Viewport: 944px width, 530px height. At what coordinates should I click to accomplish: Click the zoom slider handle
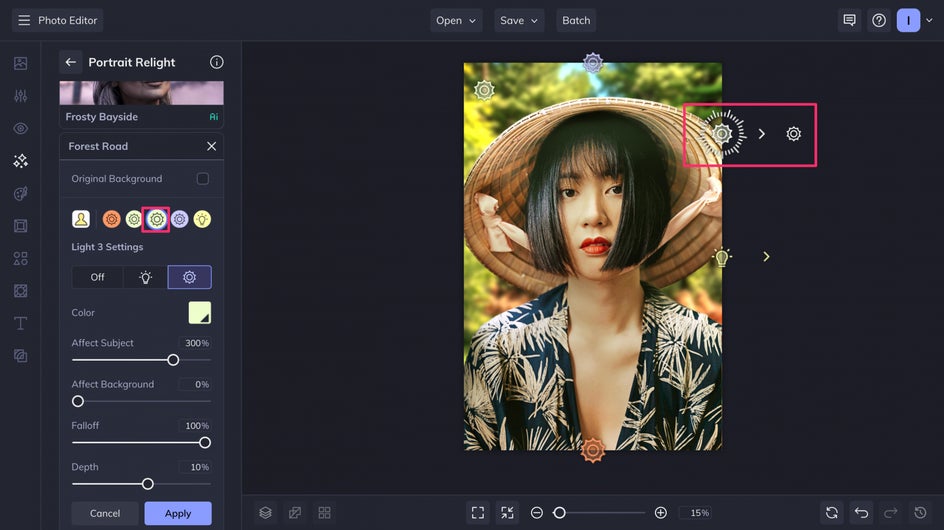(559, 513)
